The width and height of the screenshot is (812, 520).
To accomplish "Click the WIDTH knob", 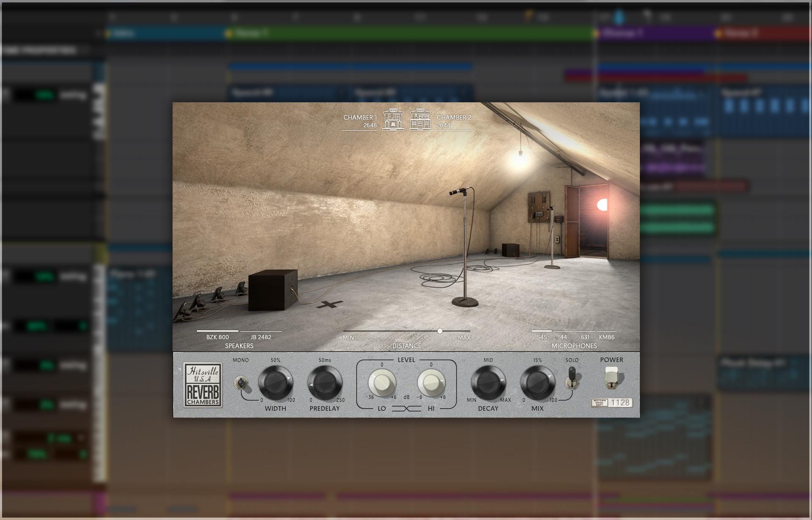I will (x=275, y=383).
